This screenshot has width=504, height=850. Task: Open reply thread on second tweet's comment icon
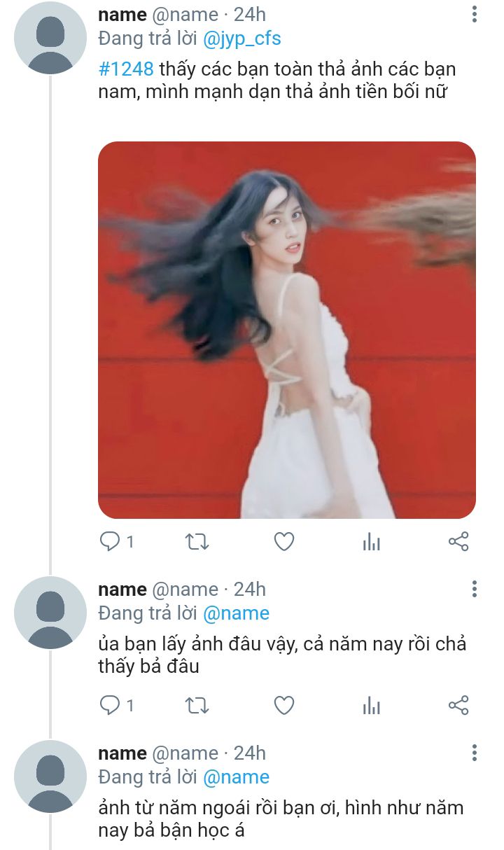pos(110,705)
